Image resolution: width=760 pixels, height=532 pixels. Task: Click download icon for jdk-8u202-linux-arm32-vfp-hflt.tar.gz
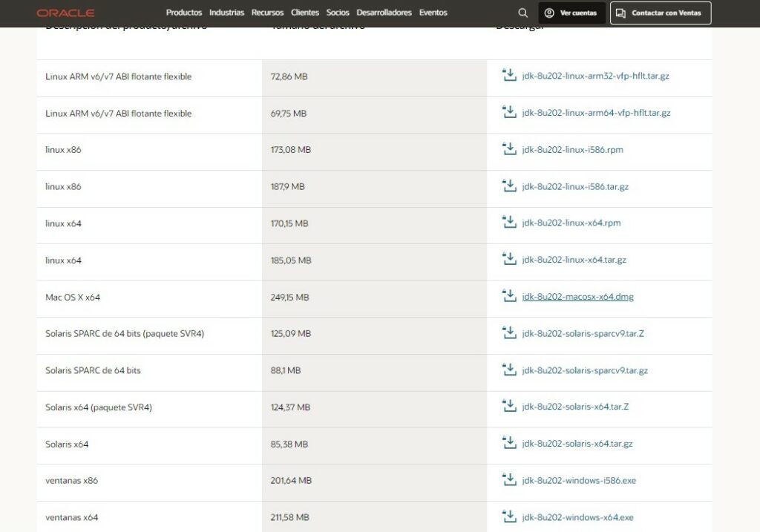tap(509, 75)
